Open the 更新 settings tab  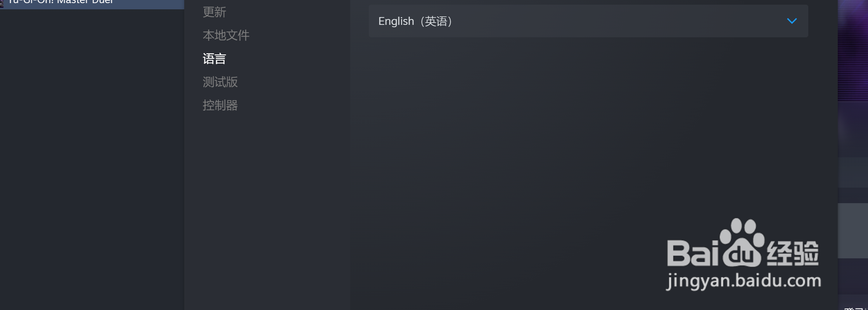[214, 12]
